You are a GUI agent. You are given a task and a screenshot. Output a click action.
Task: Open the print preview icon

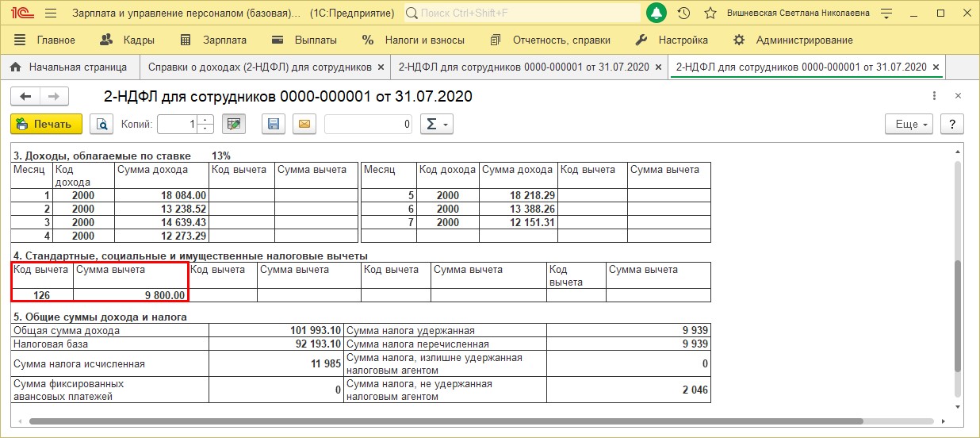[x=101, y=124]
